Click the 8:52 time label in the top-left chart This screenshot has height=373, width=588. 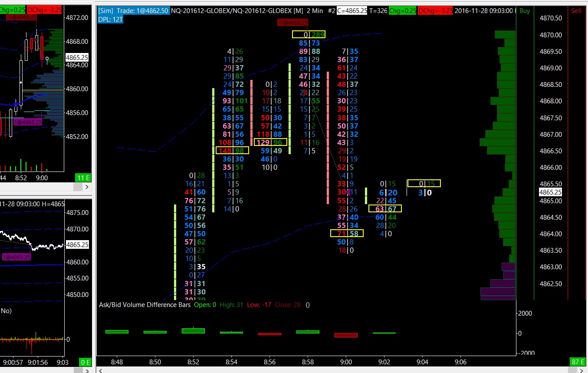(21, 178)
